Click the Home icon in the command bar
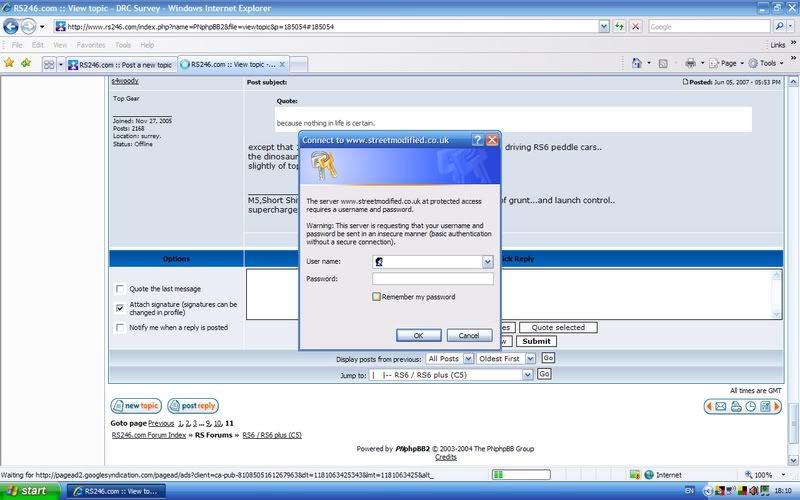This screenshot has height=500, width=800. pyautogui.click(x=636, y=63)
